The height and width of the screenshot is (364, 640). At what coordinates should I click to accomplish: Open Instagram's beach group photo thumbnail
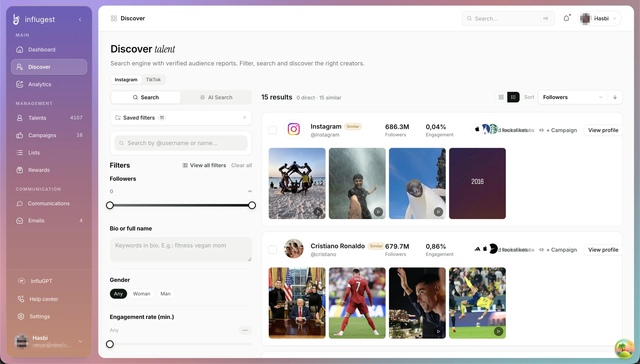297,183
